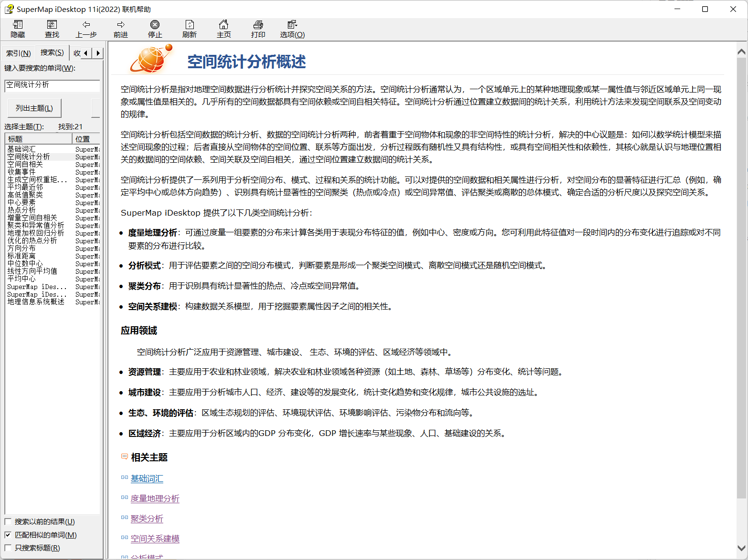
Task: Click the search word input field
Action: tap(53, 85)
